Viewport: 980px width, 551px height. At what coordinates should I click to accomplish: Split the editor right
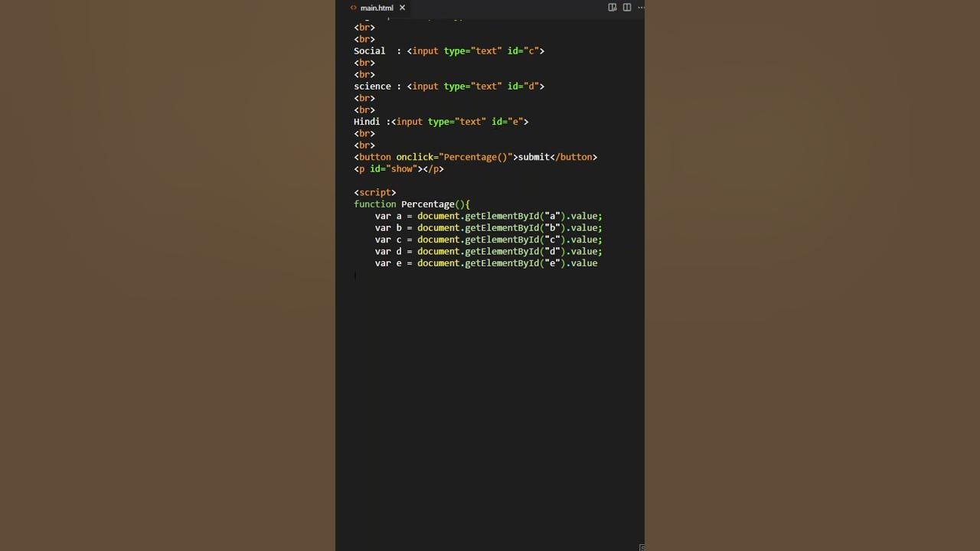pyautogui.click(x=627, y=8)
